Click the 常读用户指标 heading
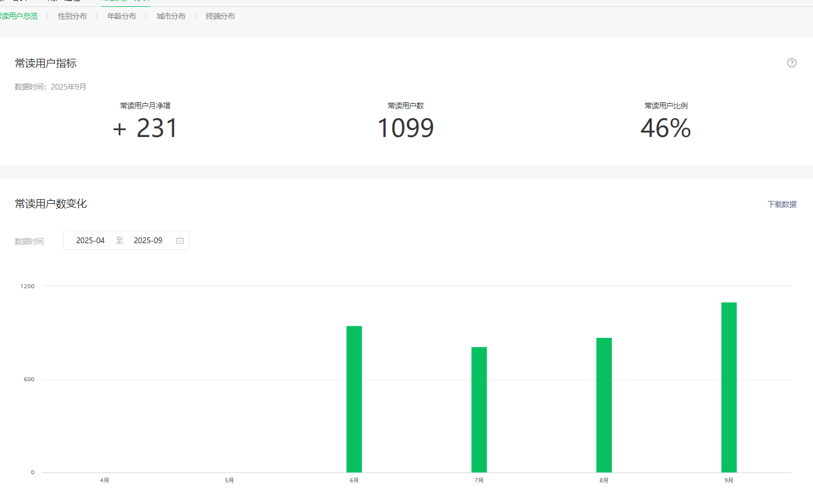Screen dimensions: 813x504 [46, 63]
